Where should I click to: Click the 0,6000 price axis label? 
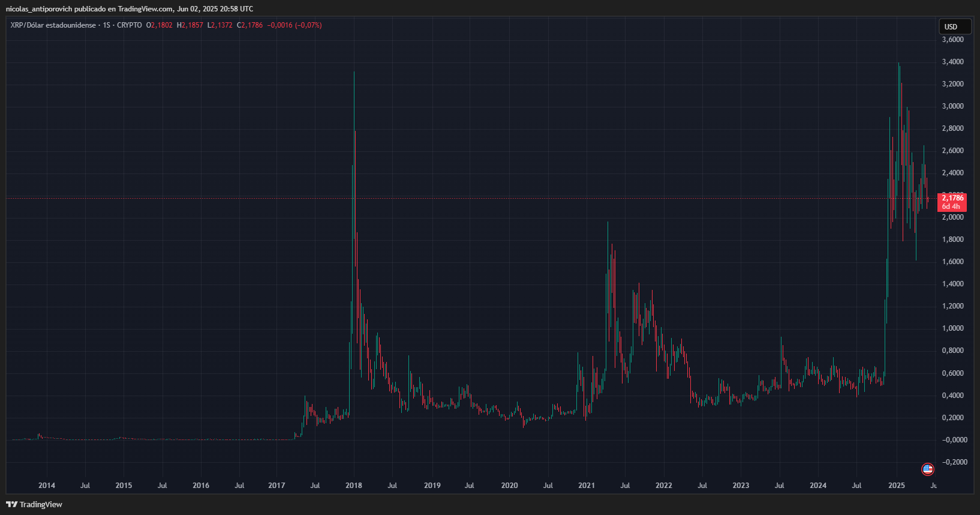point(953,373)
